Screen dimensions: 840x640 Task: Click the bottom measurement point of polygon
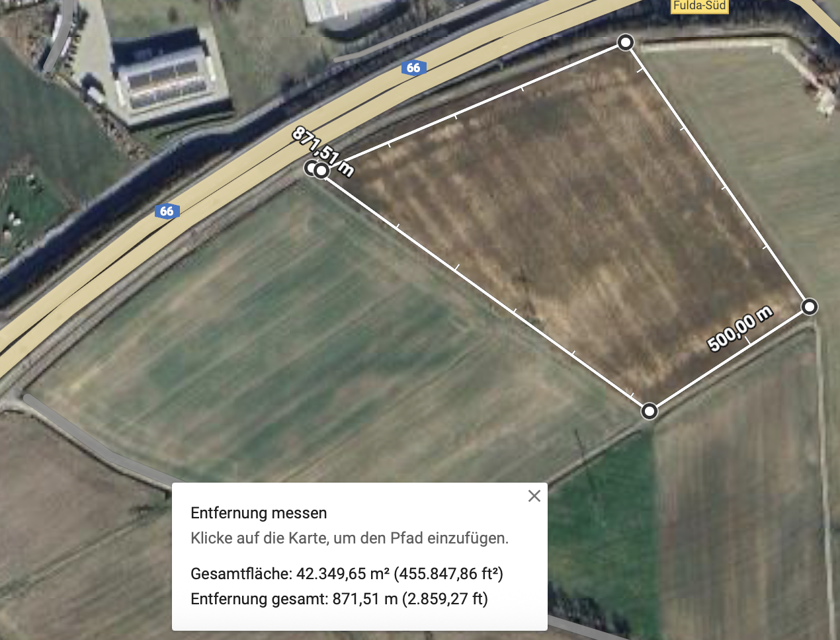(650, 411)
